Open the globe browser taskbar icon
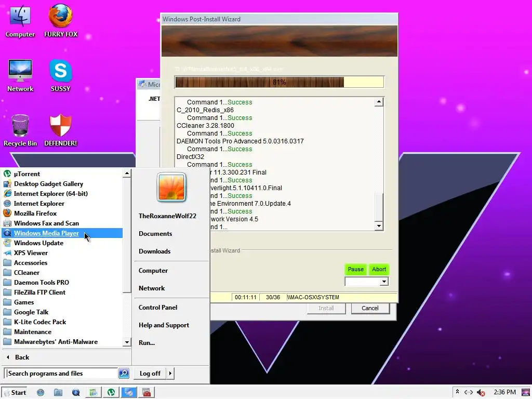The width and height of the screenshot is (532, 399). pyautogui.click(x=41, y=393)
